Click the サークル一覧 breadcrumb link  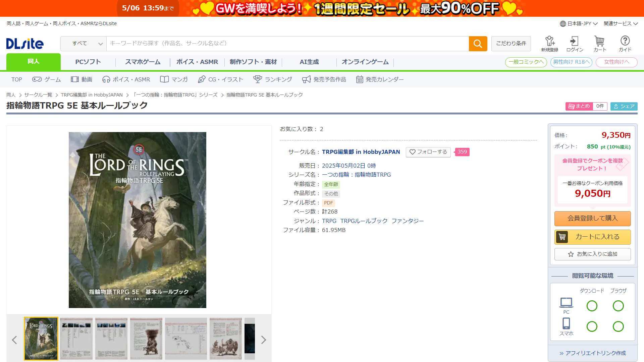click(38, 95)
